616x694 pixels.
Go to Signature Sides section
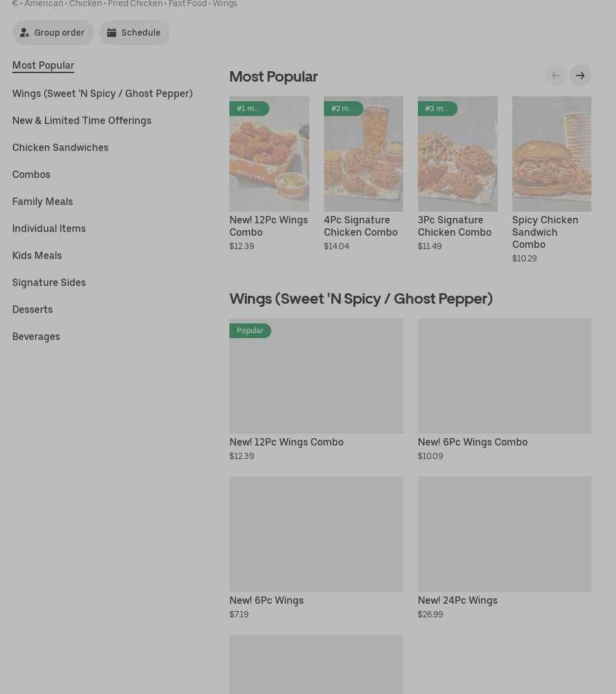point(49,282)
